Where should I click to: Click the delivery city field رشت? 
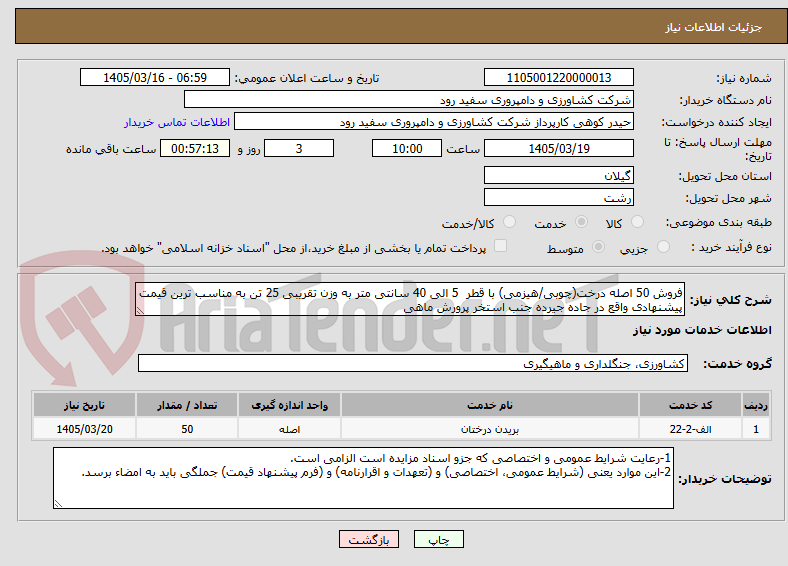click(559, 197)
